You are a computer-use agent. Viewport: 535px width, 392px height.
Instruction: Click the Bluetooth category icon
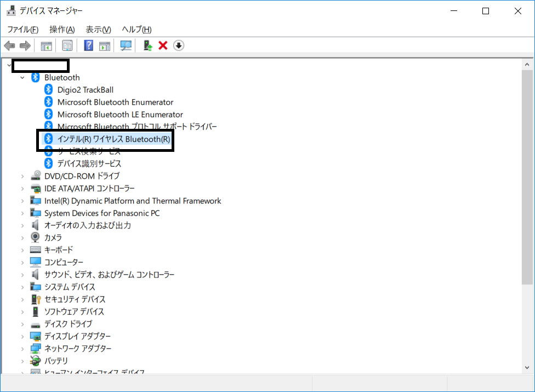pos(36,77)
